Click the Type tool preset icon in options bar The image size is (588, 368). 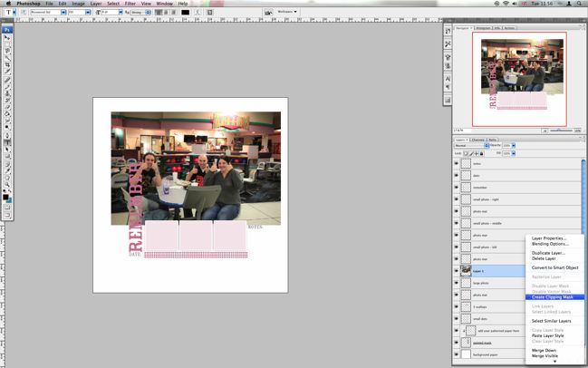point(9,13)
